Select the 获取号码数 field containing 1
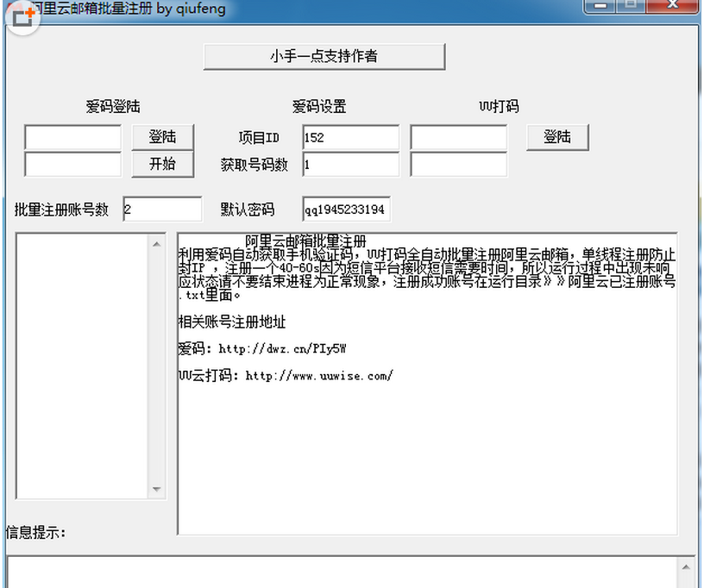704x588 pixels. [350, 164]
